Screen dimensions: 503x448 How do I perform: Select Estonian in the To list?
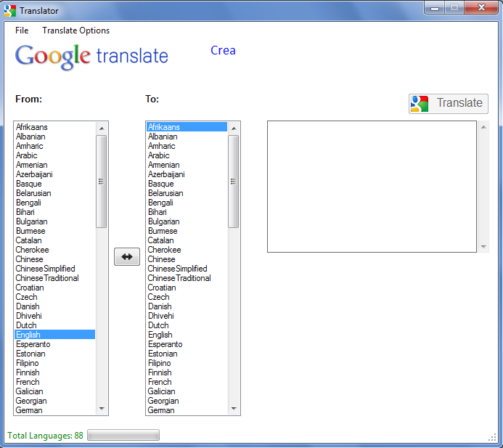[x=187, y=354]
